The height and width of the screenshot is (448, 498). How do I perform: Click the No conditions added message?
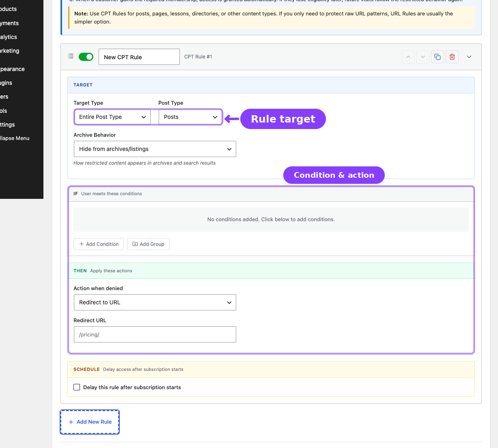pyautogui.click(x=271, y=219)
